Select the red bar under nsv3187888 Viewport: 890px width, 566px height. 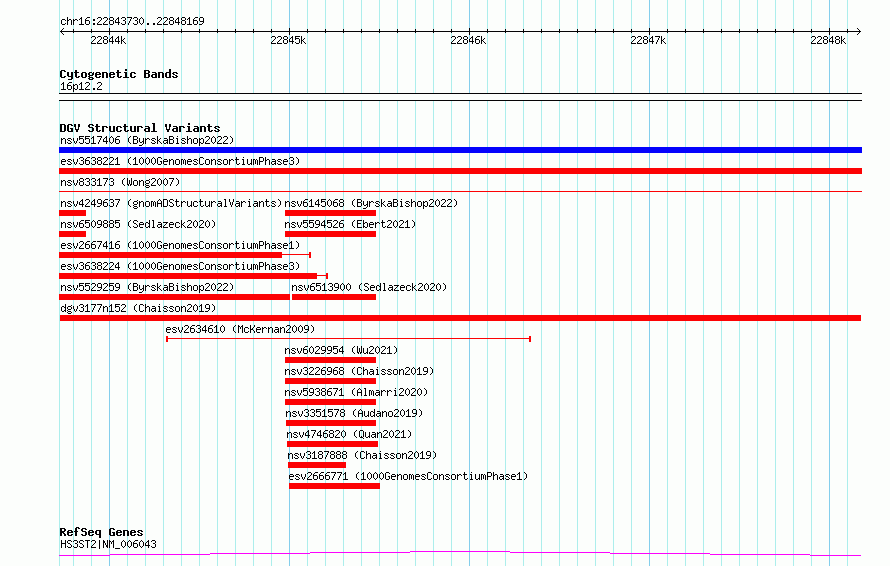coord(317,465)
